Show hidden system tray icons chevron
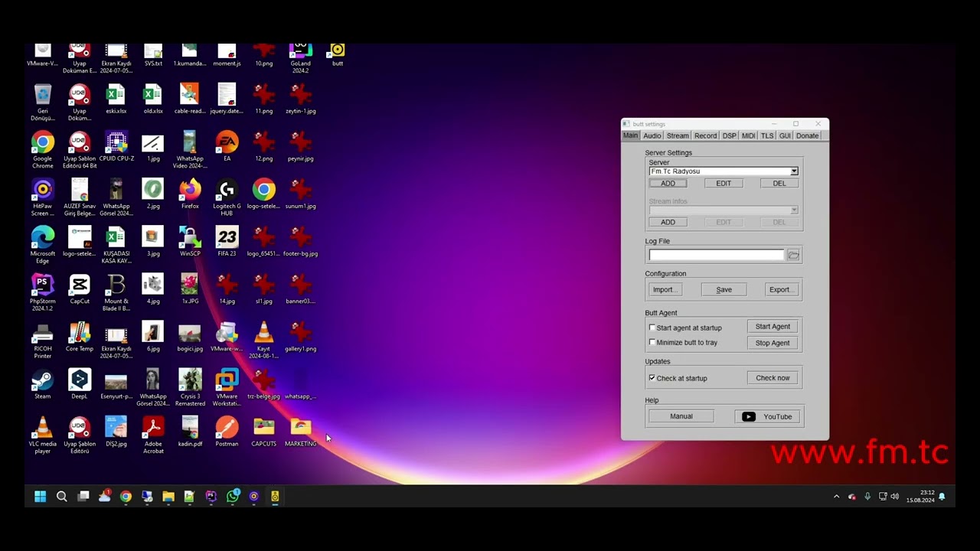This screenshot has width=980, height=551. pyautogui.click(x=836, y=497)
